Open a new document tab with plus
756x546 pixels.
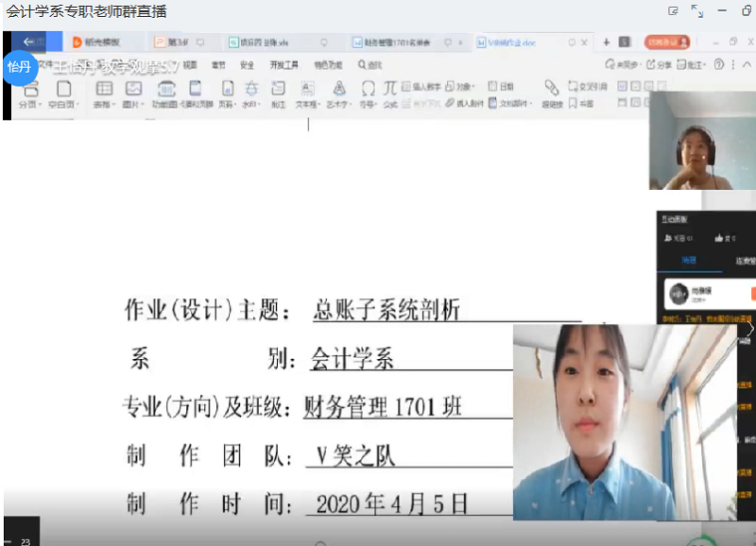[x=606, y=43]
